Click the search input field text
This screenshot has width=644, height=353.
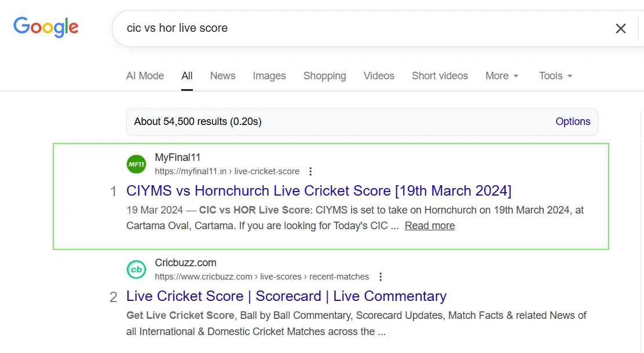177,28
